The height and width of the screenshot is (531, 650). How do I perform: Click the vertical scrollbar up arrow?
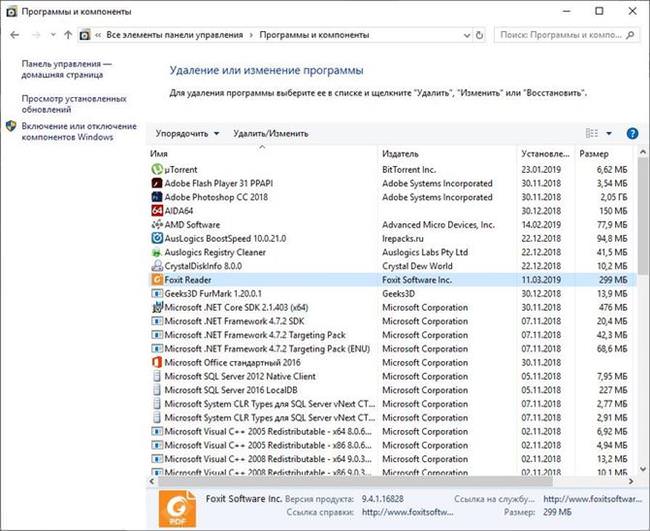(643, 152)
